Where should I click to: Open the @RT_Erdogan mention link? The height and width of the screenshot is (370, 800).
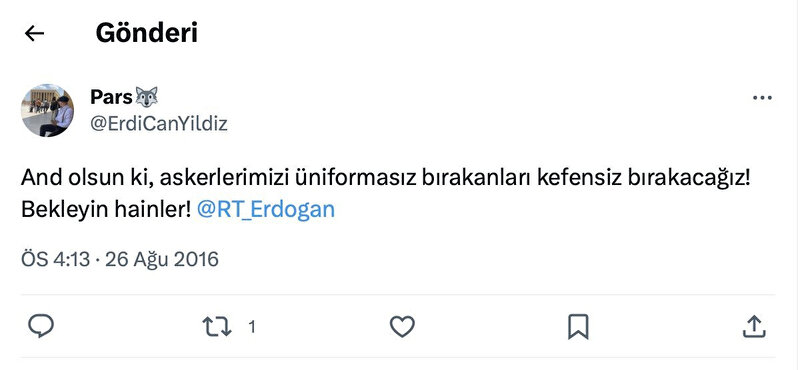click(x=266, y=210)
